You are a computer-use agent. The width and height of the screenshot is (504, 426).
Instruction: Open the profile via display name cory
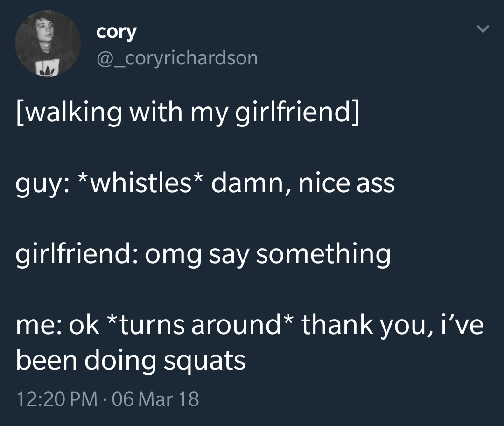pos(116,32)
